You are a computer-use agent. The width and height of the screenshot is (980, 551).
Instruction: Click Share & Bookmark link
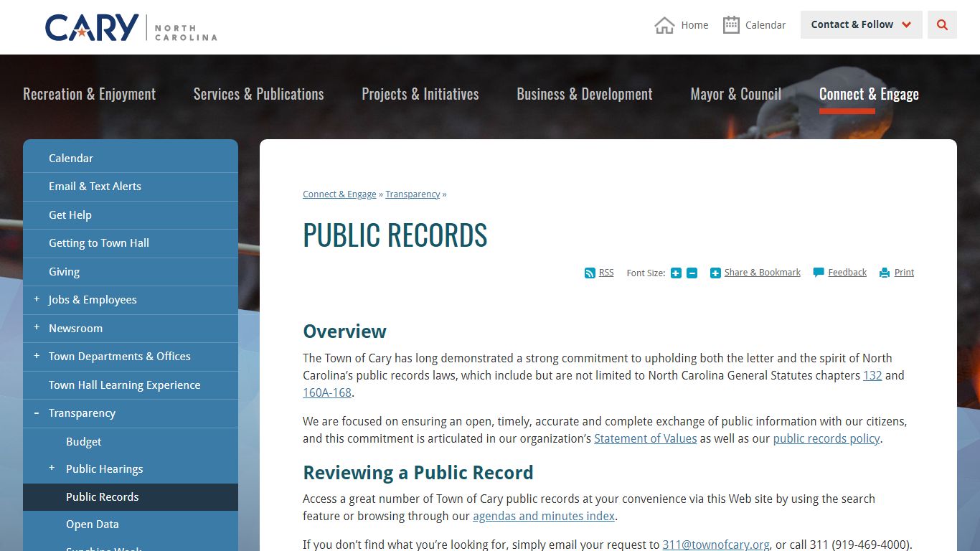[762, 273]
